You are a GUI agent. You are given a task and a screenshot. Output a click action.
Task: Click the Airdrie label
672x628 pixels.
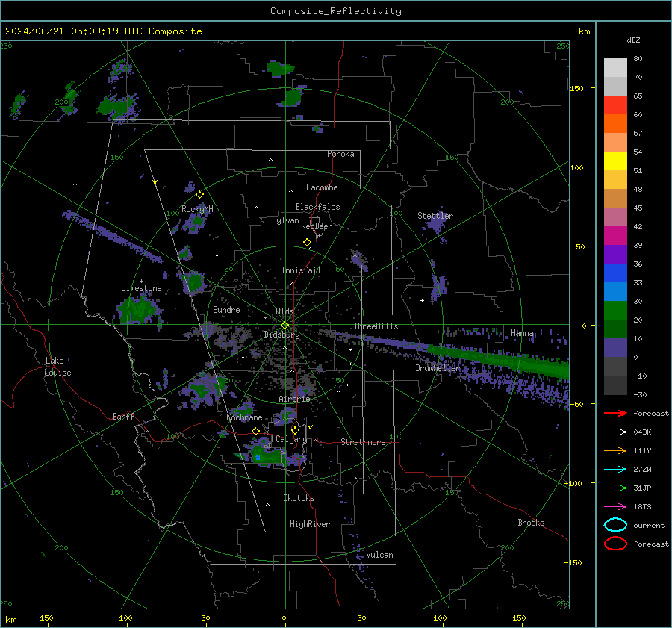(294, 399)
